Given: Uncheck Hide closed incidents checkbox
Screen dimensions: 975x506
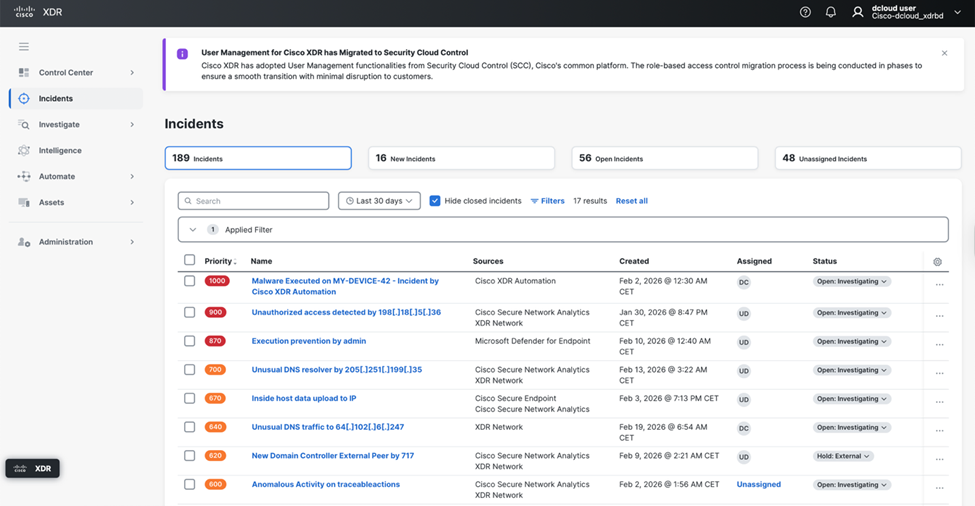Looking at the screenshot, I should (435, 201).
